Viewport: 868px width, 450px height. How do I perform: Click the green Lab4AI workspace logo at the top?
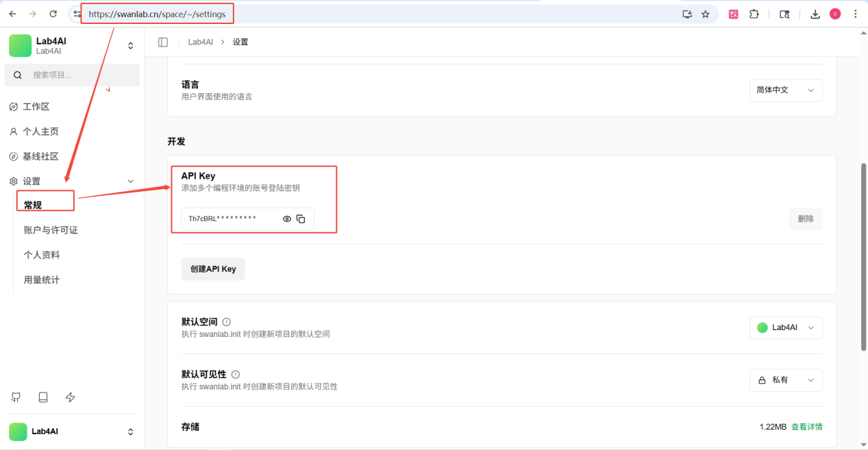(21, 46)
